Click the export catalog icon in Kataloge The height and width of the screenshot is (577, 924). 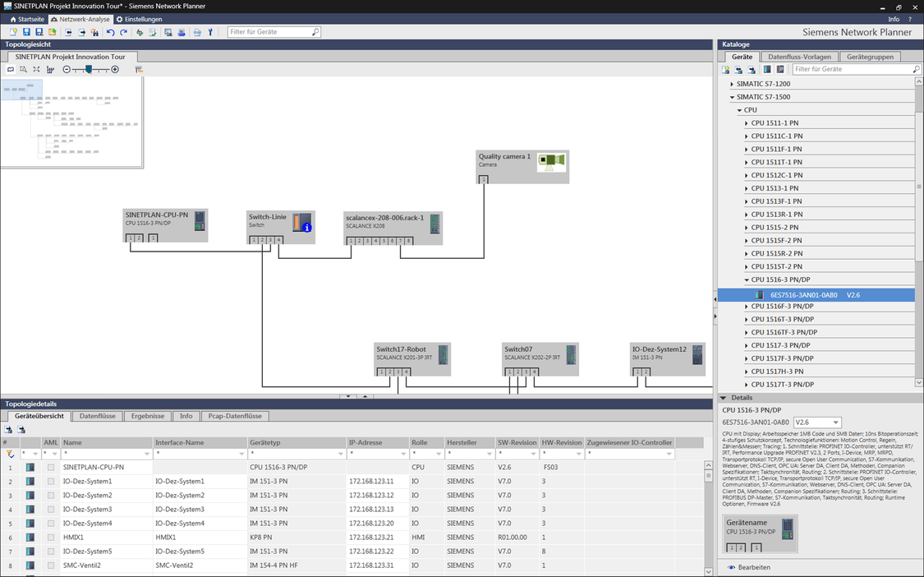click(752, 70)
